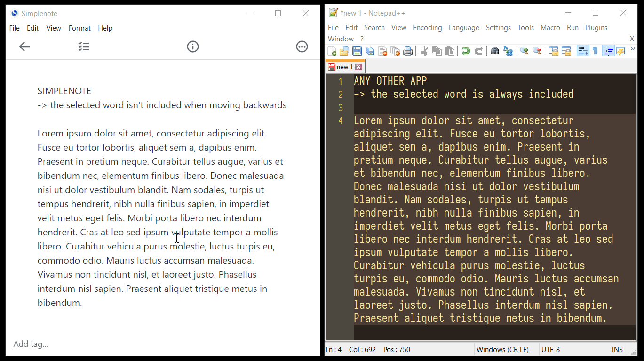The height and width of the screenshot is (361, 644).
Task: Open Simplenote File menu
Action: pos(15,28)
